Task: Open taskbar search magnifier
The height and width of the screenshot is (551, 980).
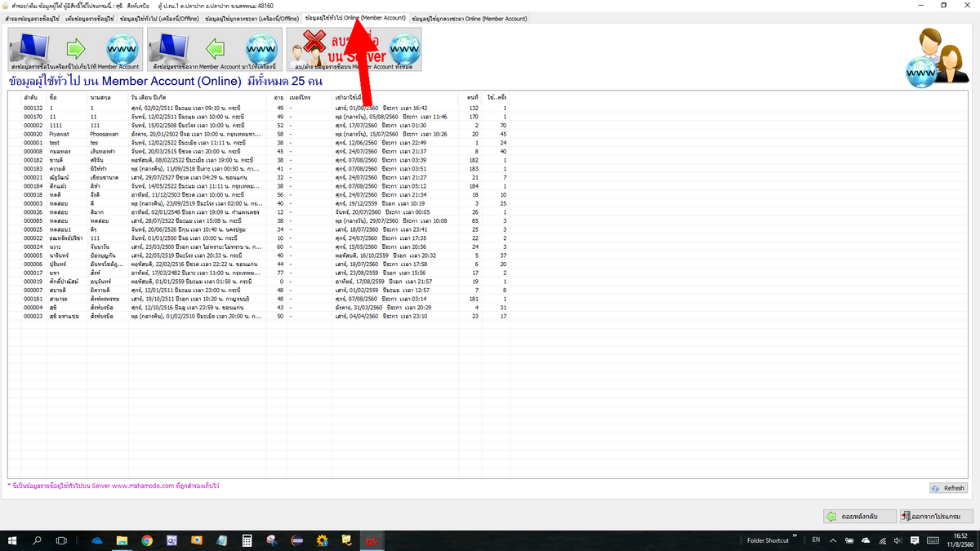Action: tap(38, 540)
